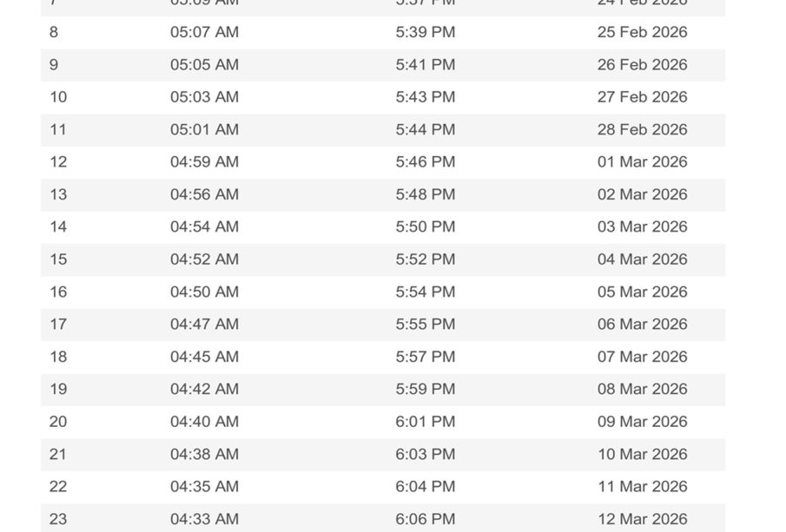Image resolution: width=786 pixels, height=532 pixels.
Task: Click the 5:39 PM time entry
Action: pyautogui.click(x=425, y=32)
